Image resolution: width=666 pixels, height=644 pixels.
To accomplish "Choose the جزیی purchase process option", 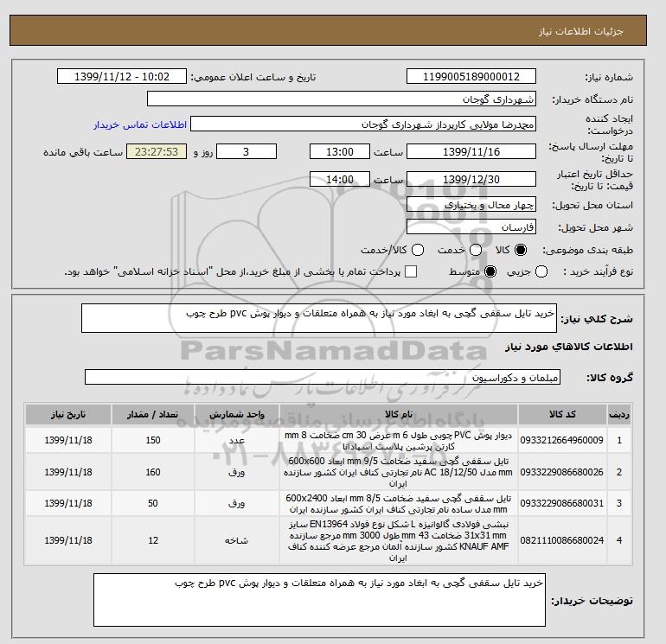I will (x=541, y=271).
